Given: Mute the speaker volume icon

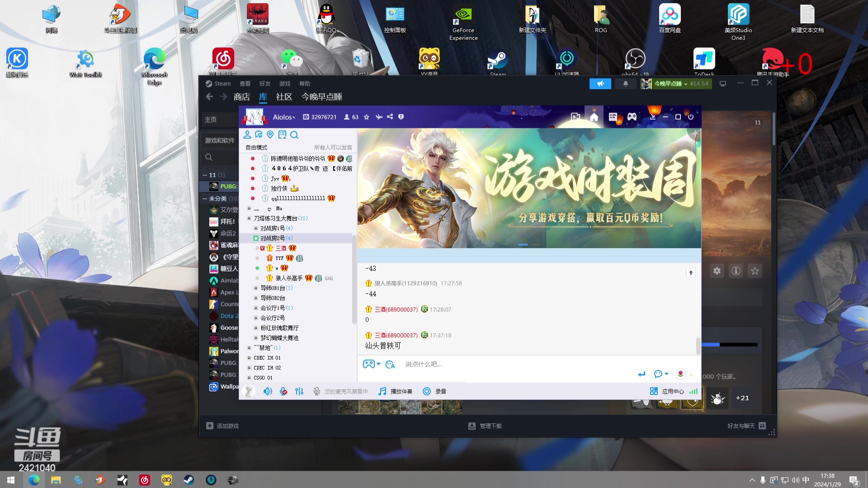Looking at the screenshot, I should point(268,391).
